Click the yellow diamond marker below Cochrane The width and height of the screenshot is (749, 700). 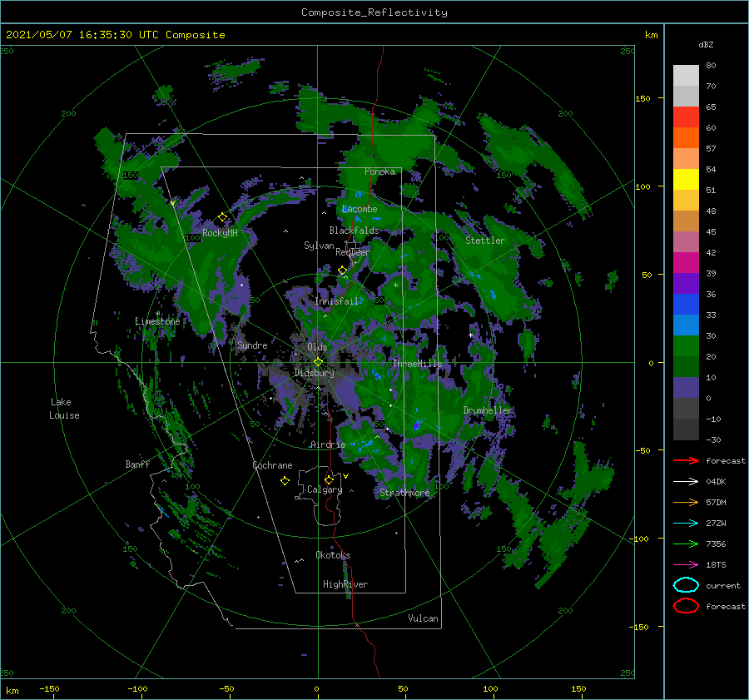point(285,481)
